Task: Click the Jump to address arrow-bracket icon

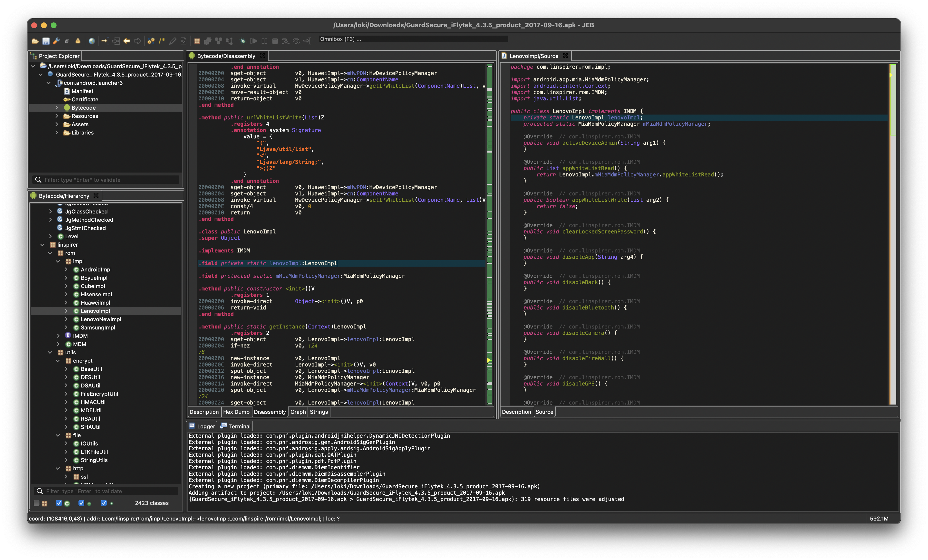Action: 105,41
